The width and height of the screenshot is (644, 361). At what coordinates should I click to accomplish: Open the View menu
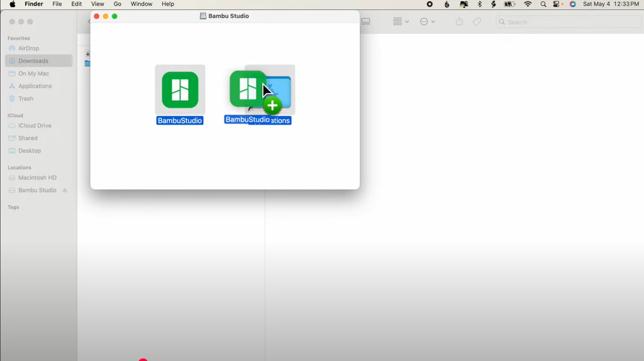(98, 4)
